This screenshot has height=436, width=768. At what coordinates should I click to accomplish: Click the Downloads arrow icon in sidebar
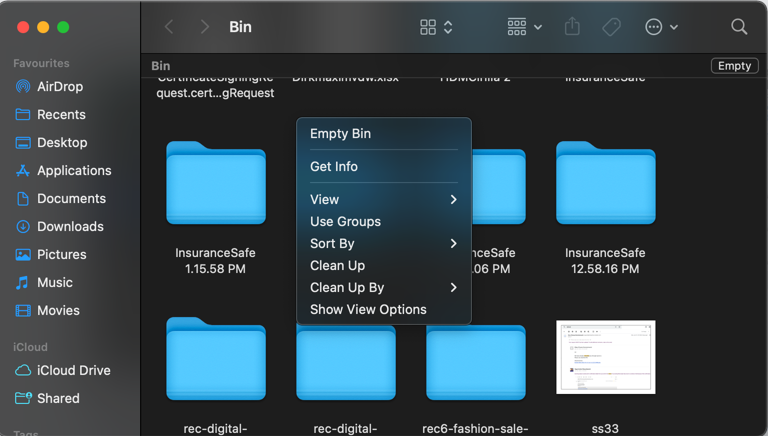point(23,226)
